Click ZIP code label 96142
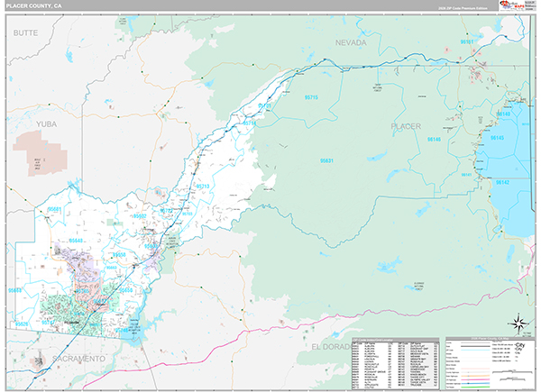This screenshot has height=392, width=541. tap(502, 182)
